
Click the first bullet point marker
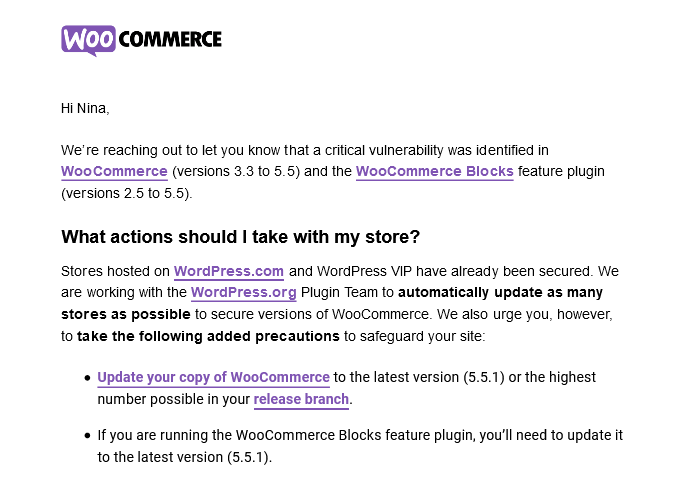pos(88,378)
